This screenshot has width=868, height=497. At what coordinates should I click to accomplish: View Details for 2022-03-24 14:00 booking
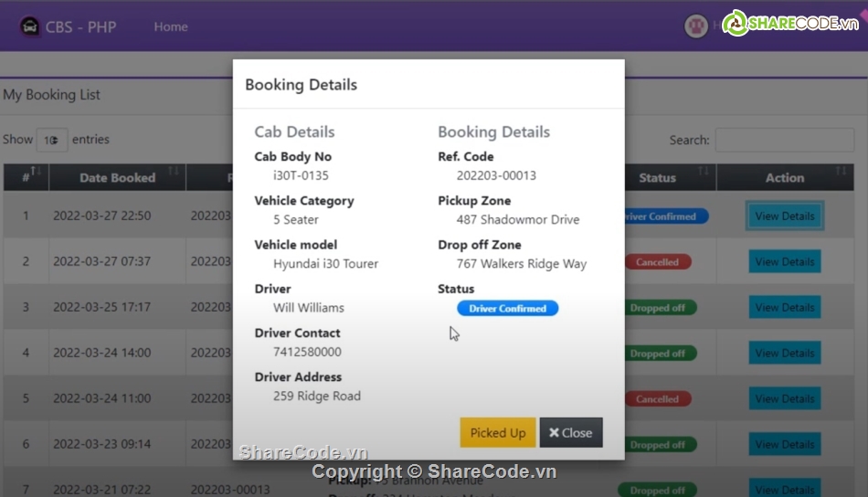(785, 353)
